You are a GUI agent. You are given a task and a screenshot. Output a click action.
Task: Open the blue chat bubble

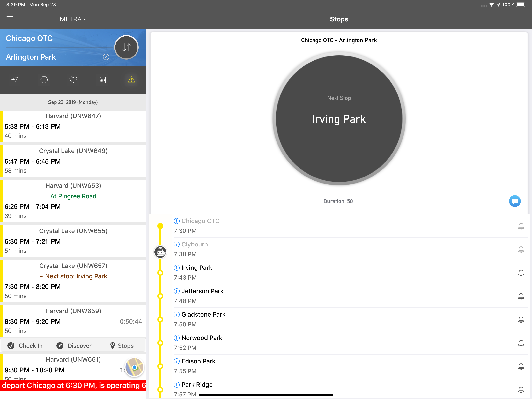click(x=514, y=201)
